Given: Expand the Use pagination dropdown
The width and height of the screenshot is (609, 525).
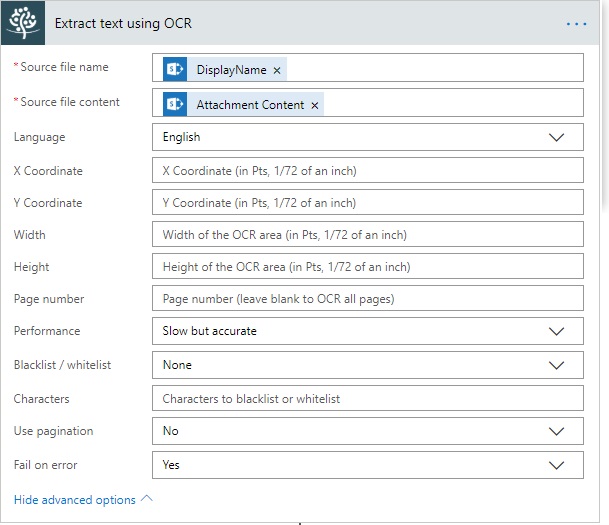Looking at the screenshot, I should pyautogui.click(x=557, y=431).
